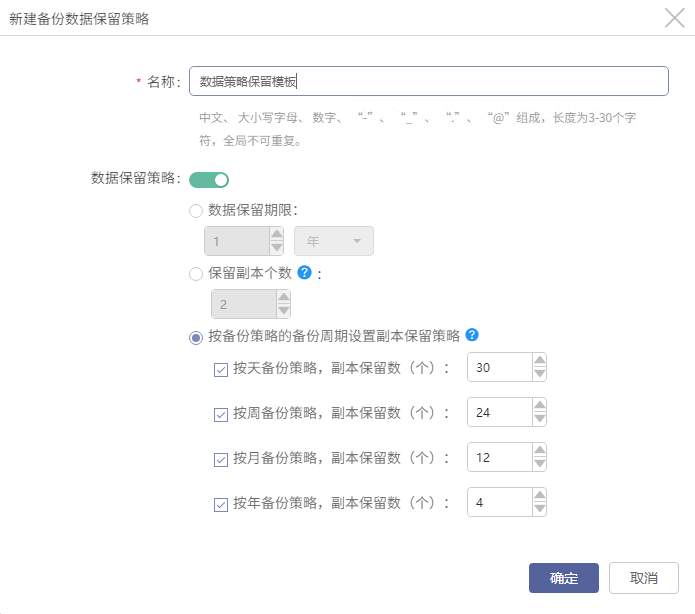The width and height of the screenshot is (695, 614).
Task: Click the monthly copy count field showing 12
Action: tap(500, 457)
